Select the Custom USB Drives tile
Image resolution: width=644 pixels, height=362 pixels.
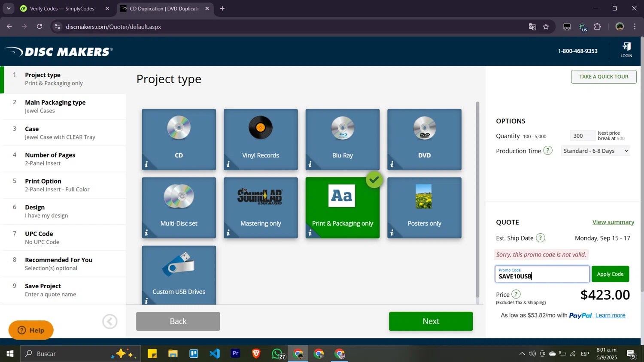point(179,275)
